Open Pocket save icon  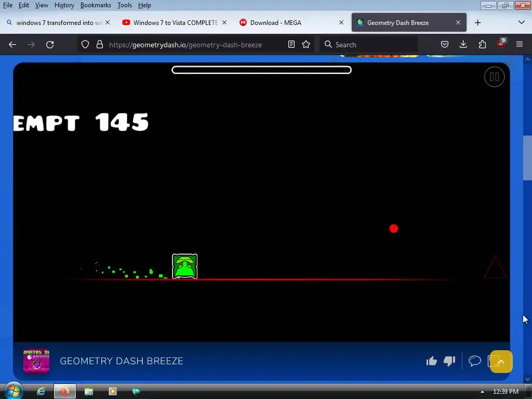pos(445,45)
